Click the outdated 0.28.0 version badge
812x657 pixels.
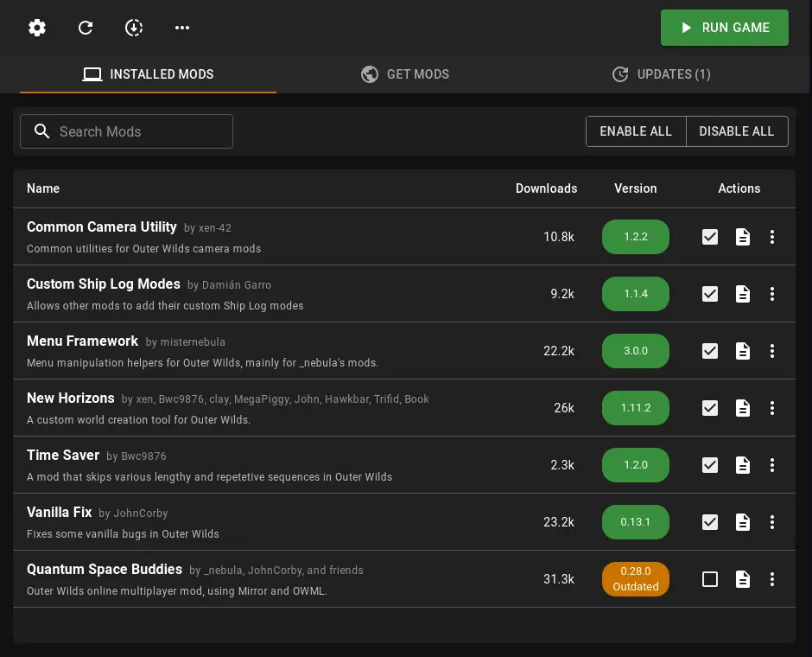tap(636, 579)
